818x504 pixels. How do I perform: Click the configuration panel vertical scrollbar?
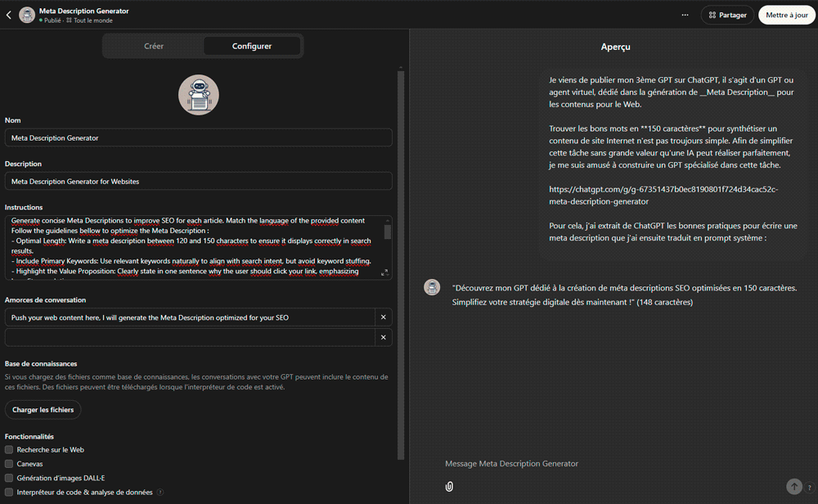(401, 265)
